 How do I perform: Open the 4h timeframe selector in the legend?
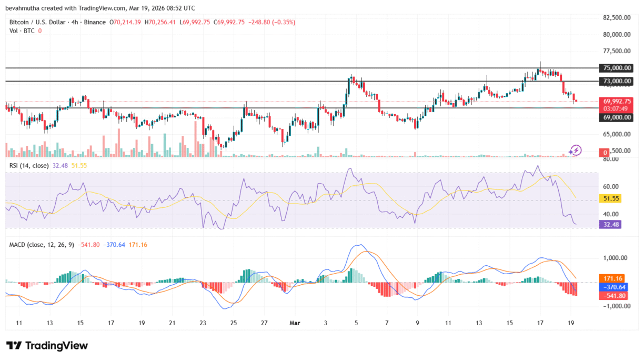74,22
